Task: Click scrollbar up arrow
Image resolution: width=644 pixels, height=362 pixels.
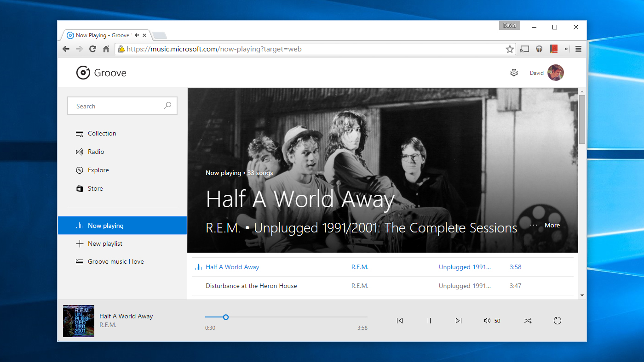Action: [x=582, y=91]
